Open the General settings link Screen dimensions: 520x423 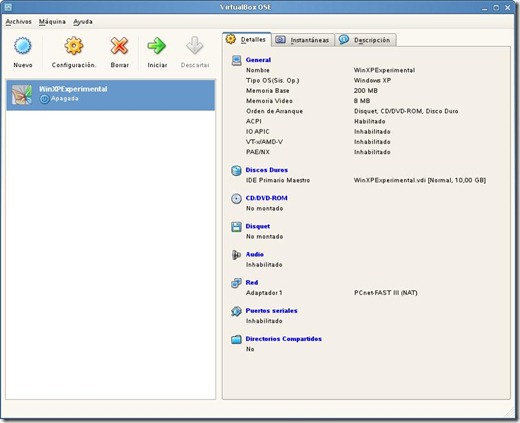pos(258,60)
